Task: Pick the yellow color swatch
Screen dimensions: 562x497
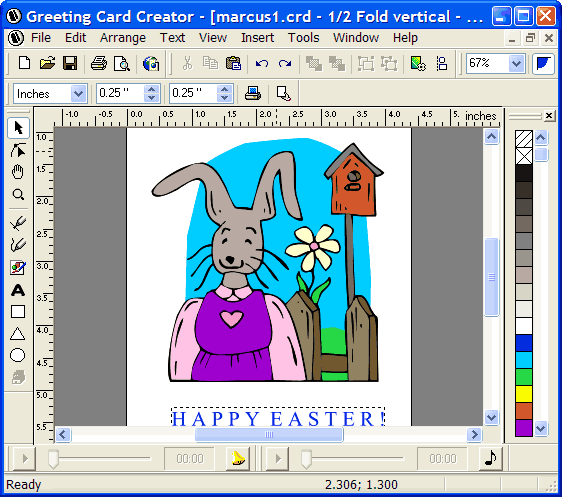Action: (x=524, y=393)
